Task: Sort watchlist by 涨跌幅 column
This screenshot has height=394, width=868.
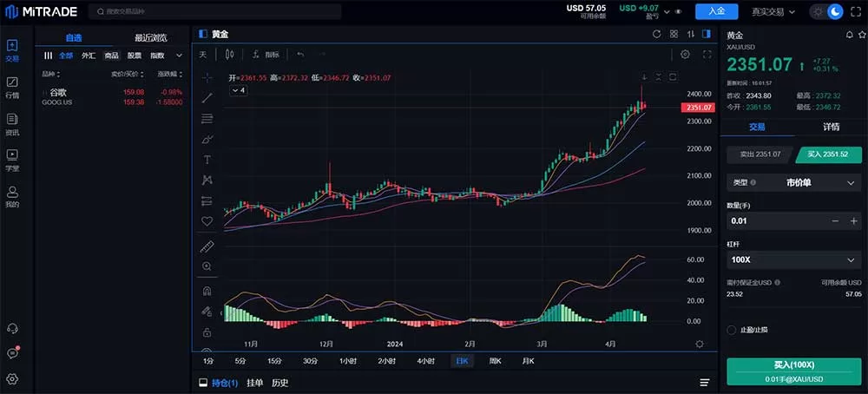Action: pyautogui.click(x=170, y=74)
